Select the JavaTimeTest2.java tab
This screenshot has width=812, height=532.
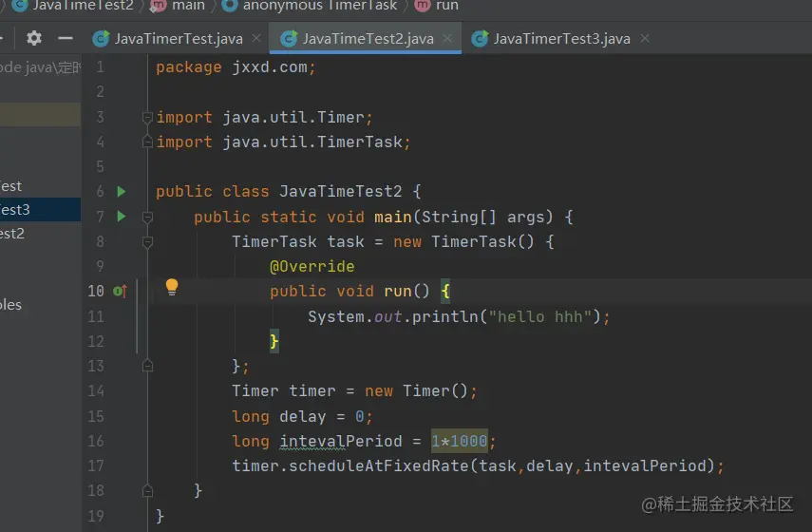pyautogui.click(x=366, y=38)
